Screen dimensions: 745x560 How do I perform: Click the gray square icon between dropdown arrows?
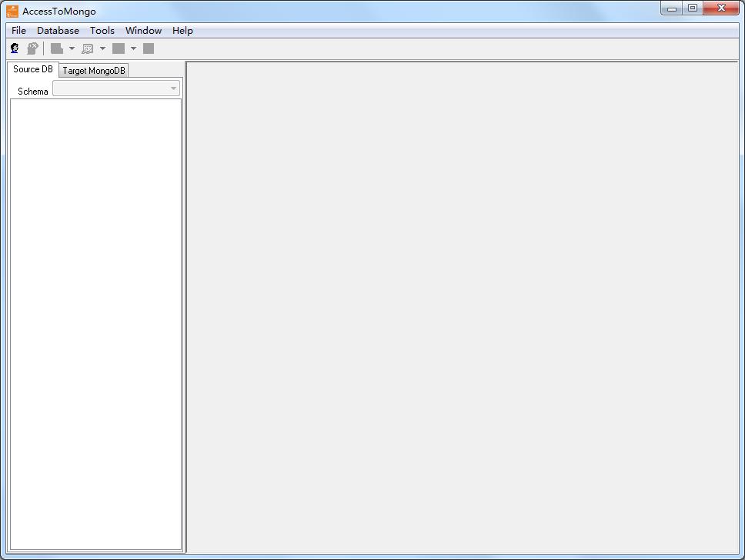click(119, 48)
